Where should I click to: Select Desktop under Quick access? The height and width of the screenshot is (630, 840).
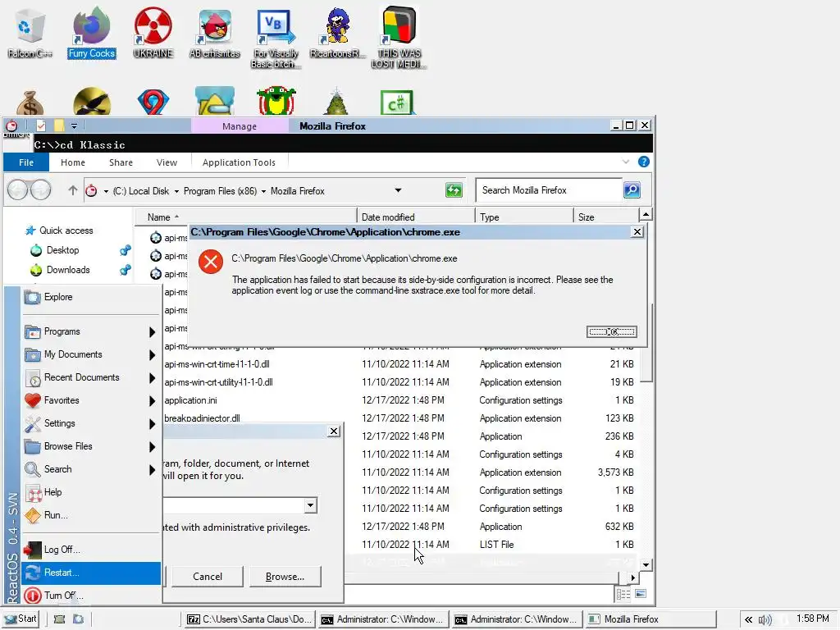coord(62,250)
